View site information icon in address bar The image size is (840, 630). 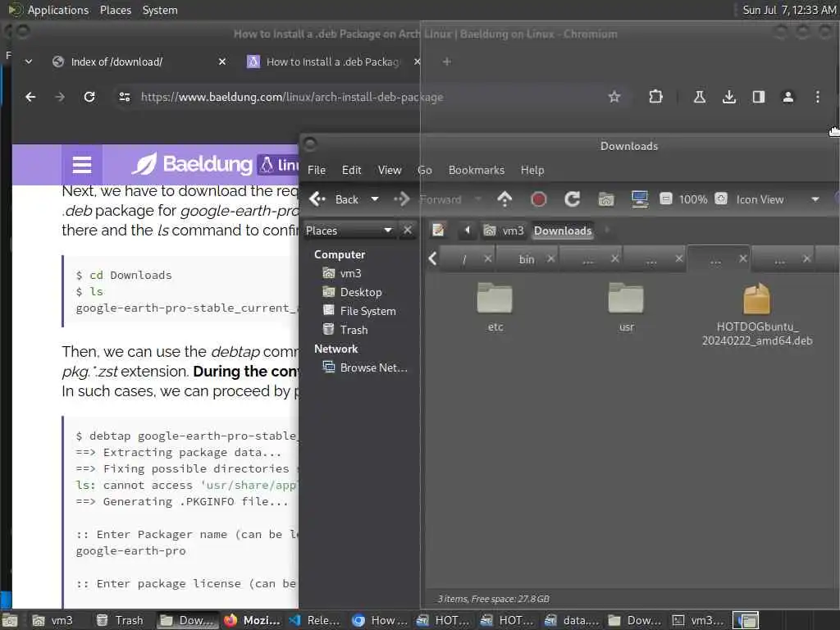pyautogui.click(x=125, y=97)
